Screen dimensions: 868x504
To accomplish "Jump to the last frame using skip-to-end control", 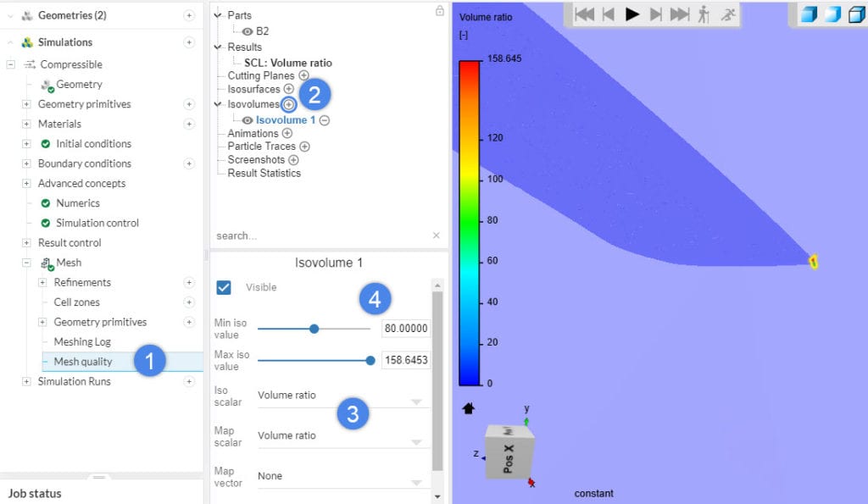I will (x=677, y=14).
